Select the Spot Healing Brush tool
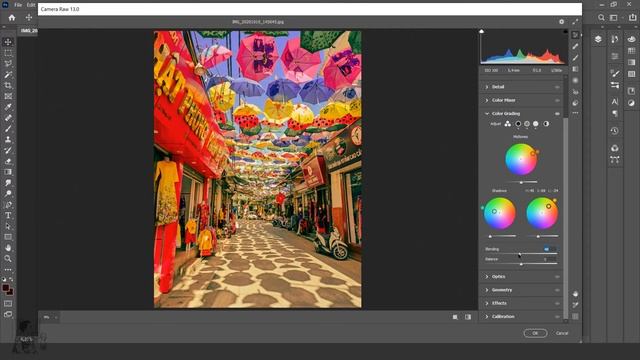 (x=8, y=118)
